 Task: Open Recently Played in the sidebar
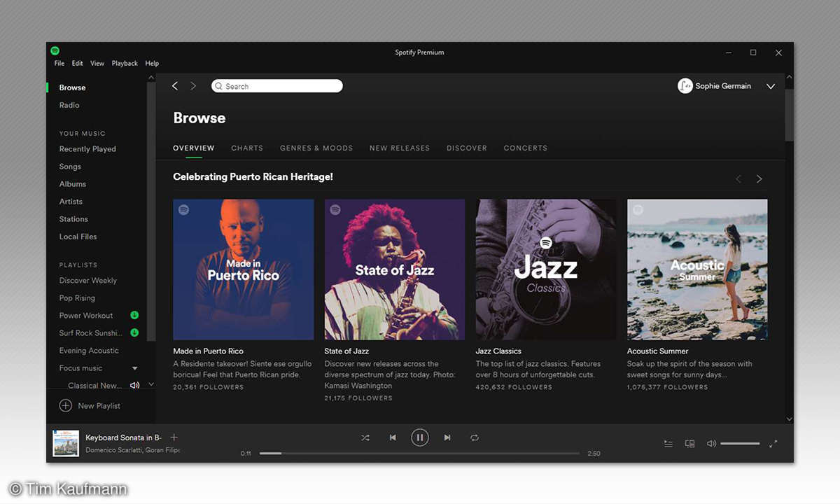point(87,149)
